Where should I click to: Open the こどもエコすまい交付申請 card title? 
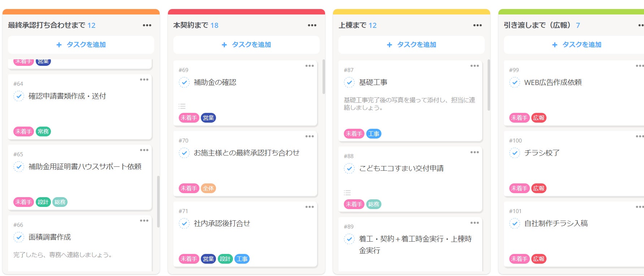pyautogui.click(x=401, y=169)
